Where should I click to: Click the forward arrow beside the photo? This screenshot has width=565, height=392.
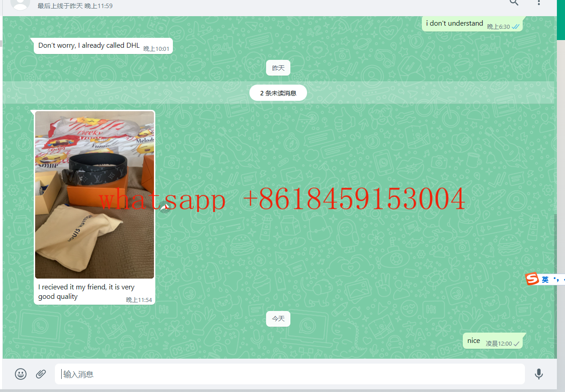coord(165,208)
